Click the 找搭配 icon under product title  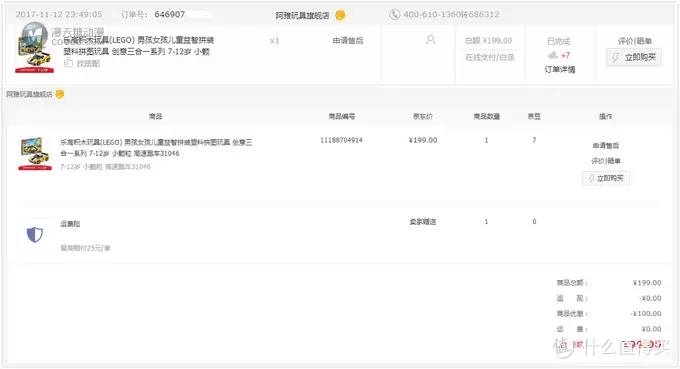[x=68, y=63]
